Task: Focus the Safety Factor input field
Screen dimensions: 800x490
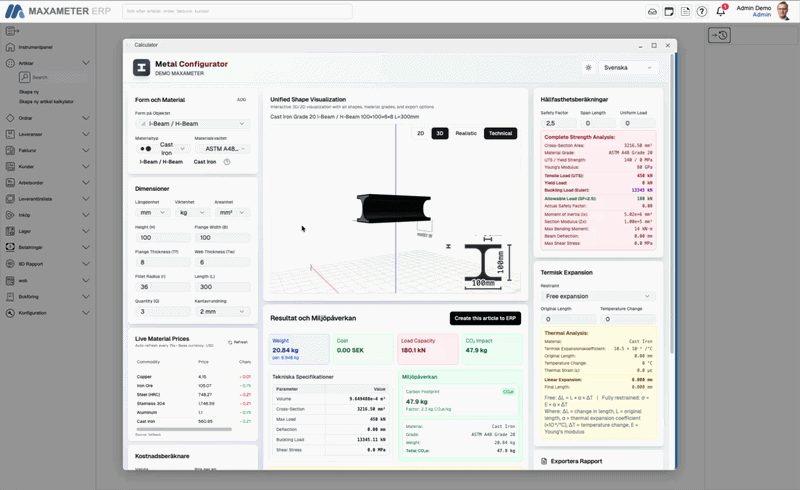Action: pyautogui.click(x=558, y=123)
